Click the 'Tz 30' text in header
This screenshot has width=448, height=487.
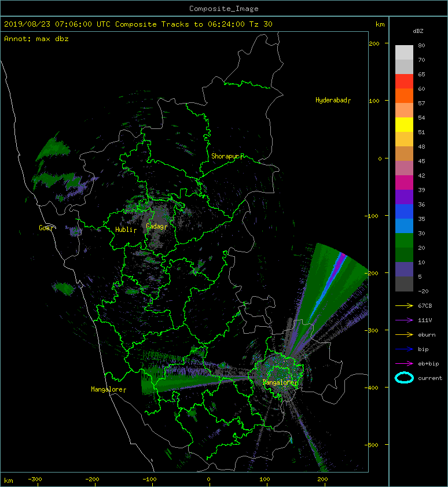click(261, 24)
